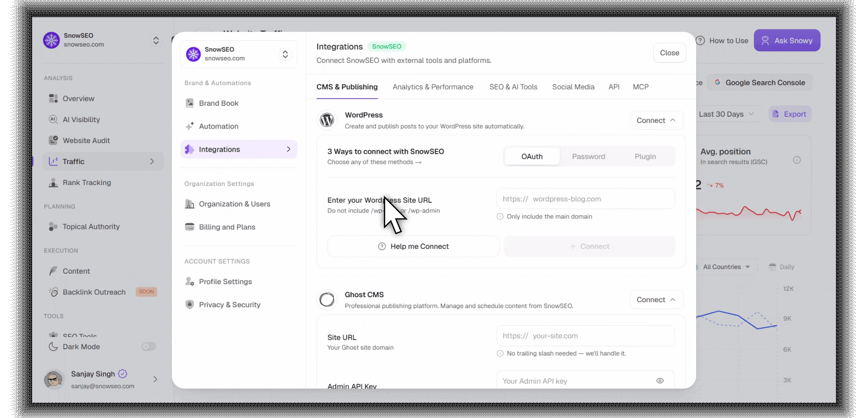
Task: Click the AI Visibility icon in sidebar
Action: click(x=53, y=119)
